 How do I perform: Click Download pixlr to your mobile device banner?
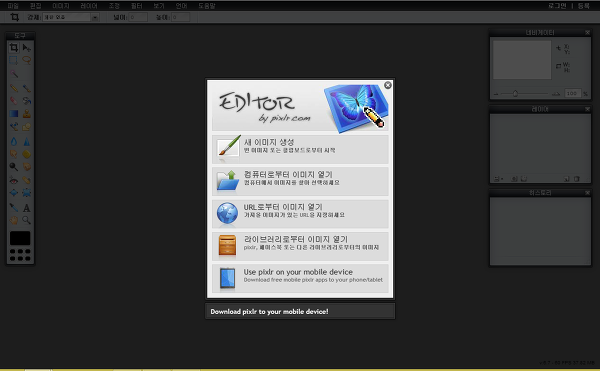click(x=300, y=311)
